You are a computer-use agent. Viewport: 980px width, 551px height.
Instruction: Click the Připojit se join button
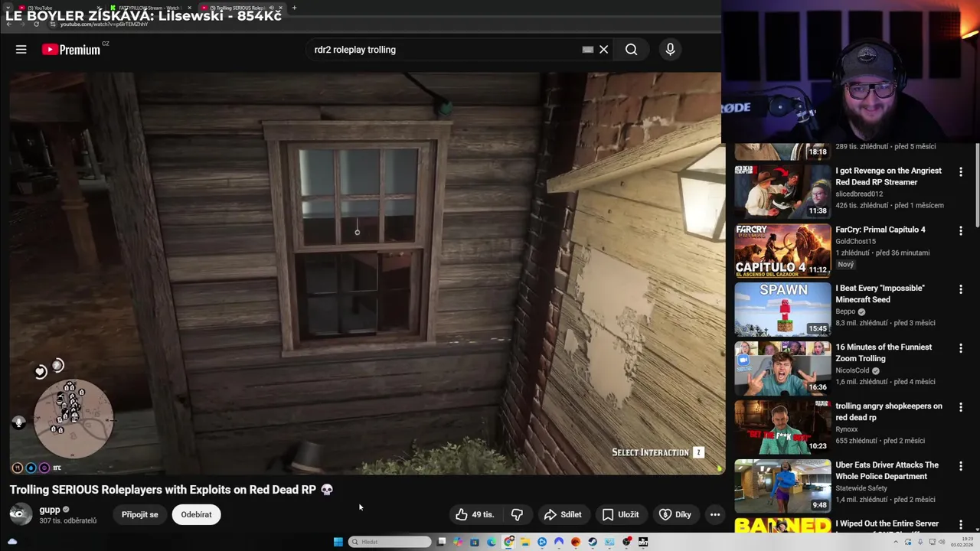pos(139,514)
